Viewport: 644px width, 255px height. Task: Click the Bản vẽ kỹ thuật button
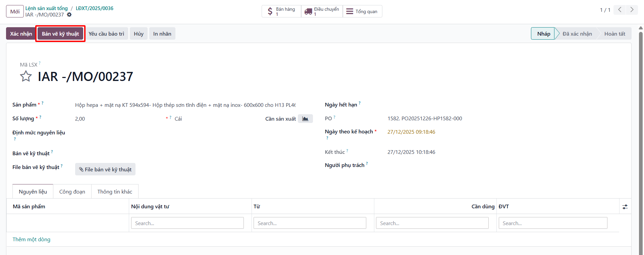(x=60, y=34)
